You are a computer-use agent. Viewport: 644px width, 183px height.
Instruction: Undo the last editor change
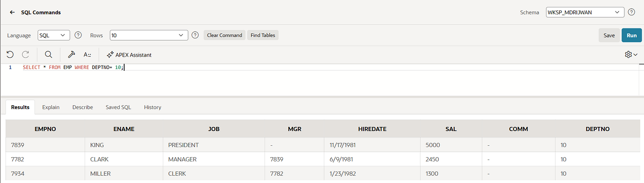coord(10,55)
